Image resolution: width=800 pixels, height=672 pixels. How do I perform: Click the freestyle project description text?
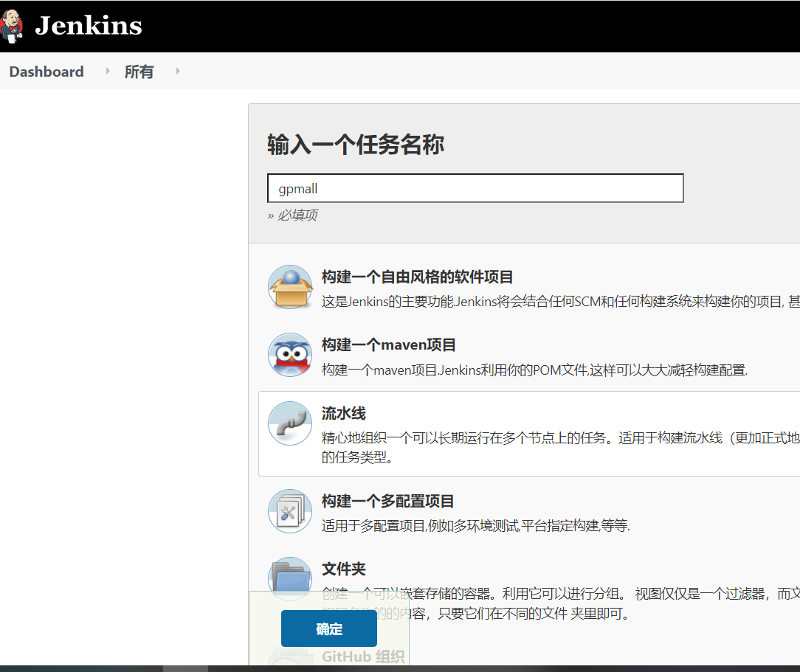[561, 301]
